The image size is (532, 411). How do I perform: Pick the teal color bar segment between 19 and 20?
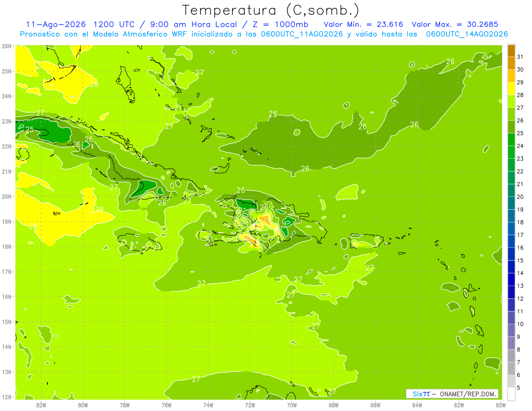coord(511,203)
